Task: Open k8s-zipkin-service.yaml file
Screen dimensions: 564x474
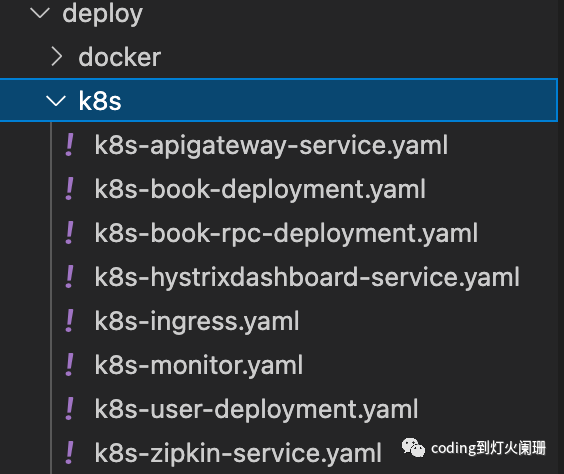Action: point(238,454)
